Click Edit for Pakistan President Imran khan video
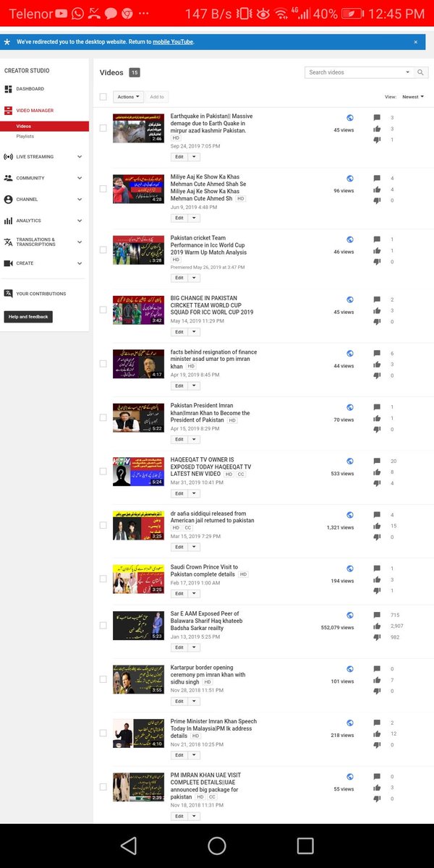The width and height of the screenshot is (434, 868). [x=179, y=439]
